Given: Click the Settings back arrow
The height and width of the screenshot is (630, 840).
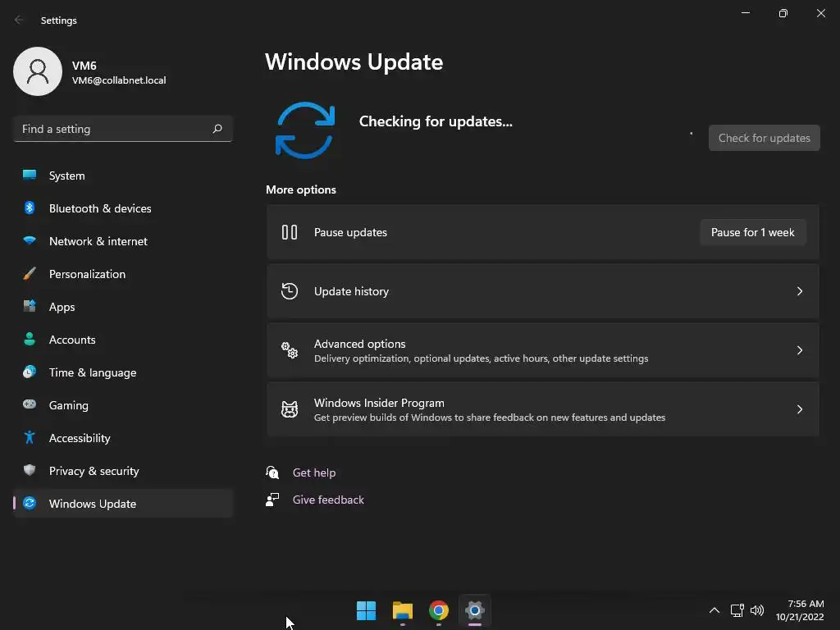Looking at the screenshot, I should click(x=19, y=20).
